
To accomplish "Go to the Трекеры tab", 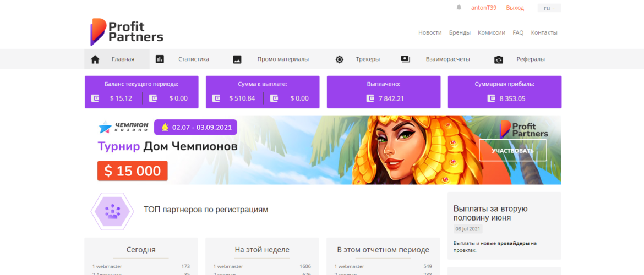I will click(x=368, y=59).
